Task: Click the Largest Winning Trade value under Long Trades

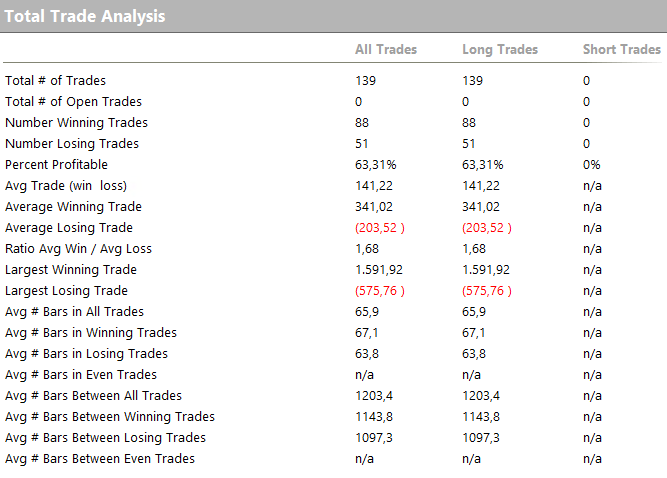Action: point(486,270)
